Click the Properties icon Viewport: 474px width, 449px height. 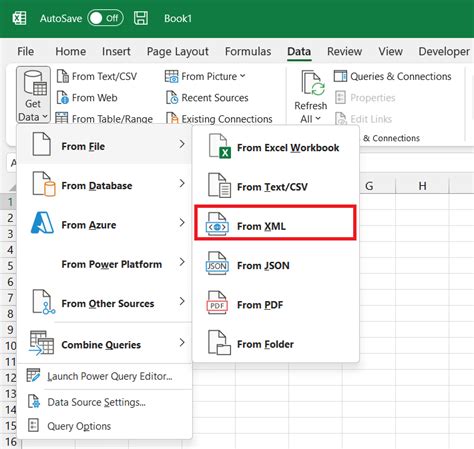[x=340, y=97]
